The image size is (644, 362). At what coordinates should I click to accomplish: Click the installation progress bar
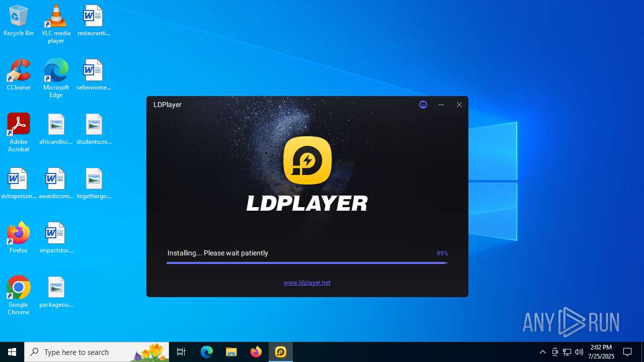coord(307,263)
